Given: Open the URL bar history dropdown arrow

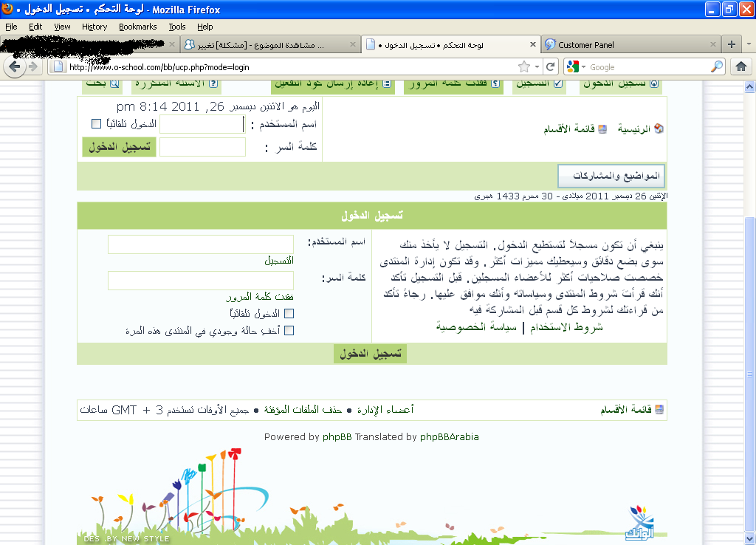Looking at the screenshot, I should 537,67.
